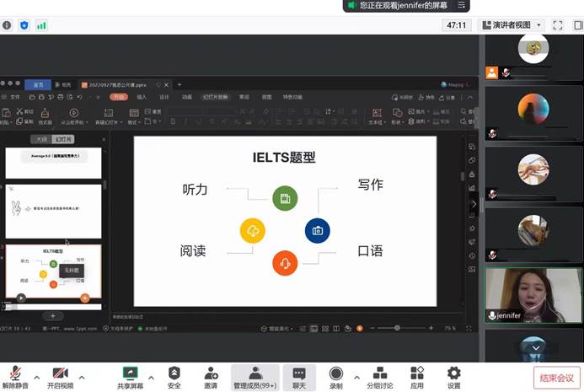Open the 应用 apps panel
Image resolution: width=584 pixels, height=392 pixels.
[x=417, y=378]
